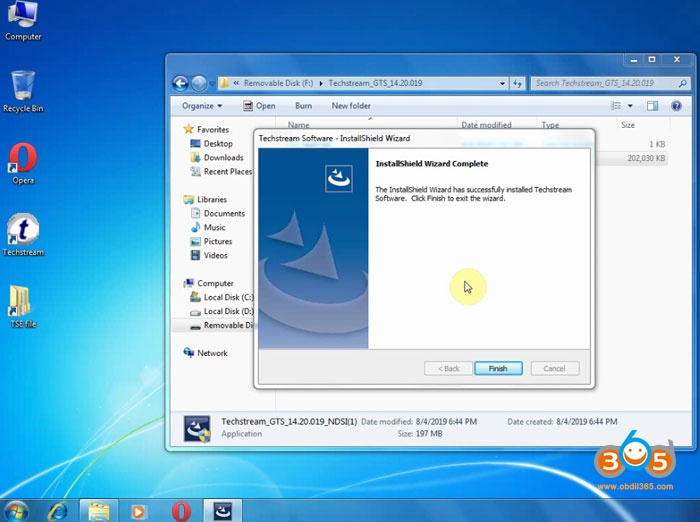Open Windows Media Player from taskbar
700x522 pixels.
click(138, 511)
